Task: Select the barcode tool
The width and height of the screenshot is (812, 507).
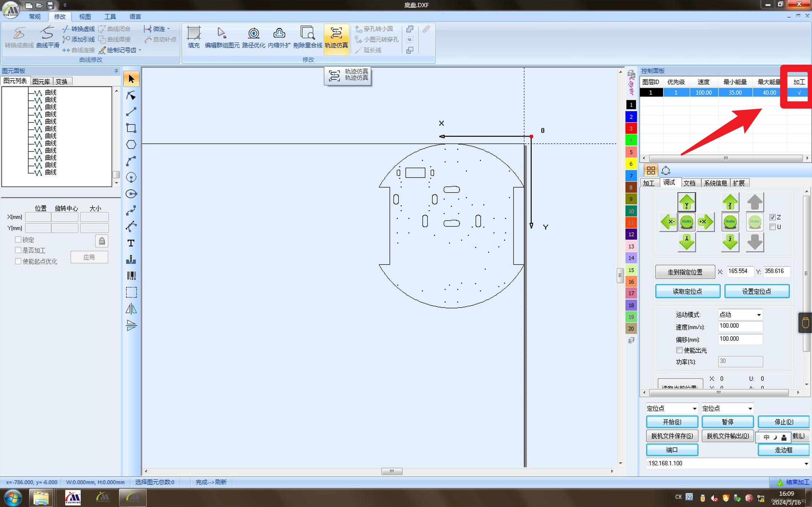Action: pos(131,276)
